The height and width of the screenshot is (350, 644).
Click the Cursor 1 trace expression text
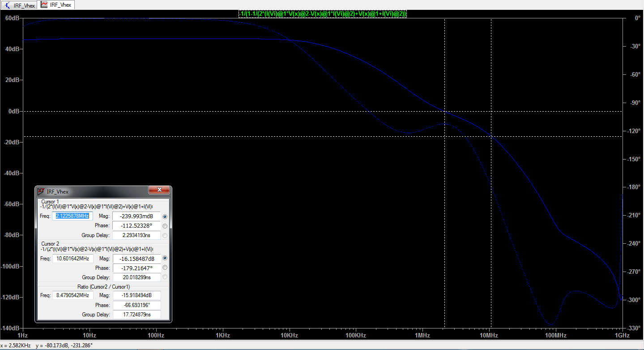97,207
